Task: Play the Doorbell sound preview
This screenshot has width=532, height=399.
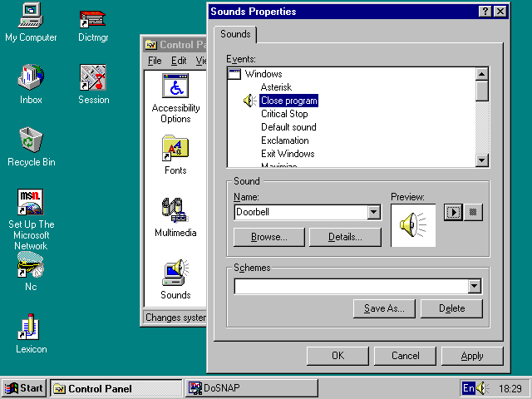Action: 453,212
